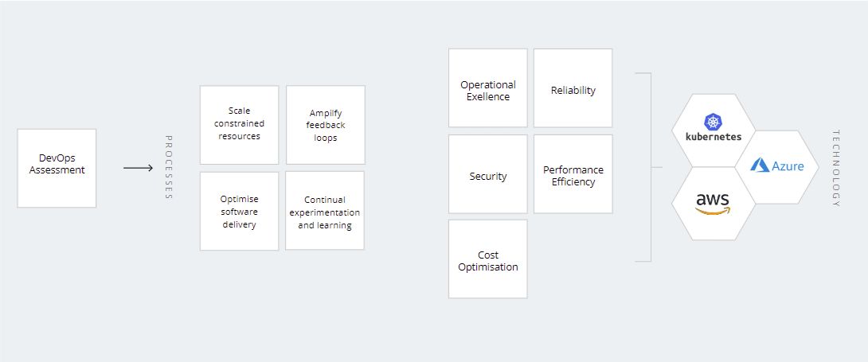Select the Performance Efficiency tile

click(573, 174)
